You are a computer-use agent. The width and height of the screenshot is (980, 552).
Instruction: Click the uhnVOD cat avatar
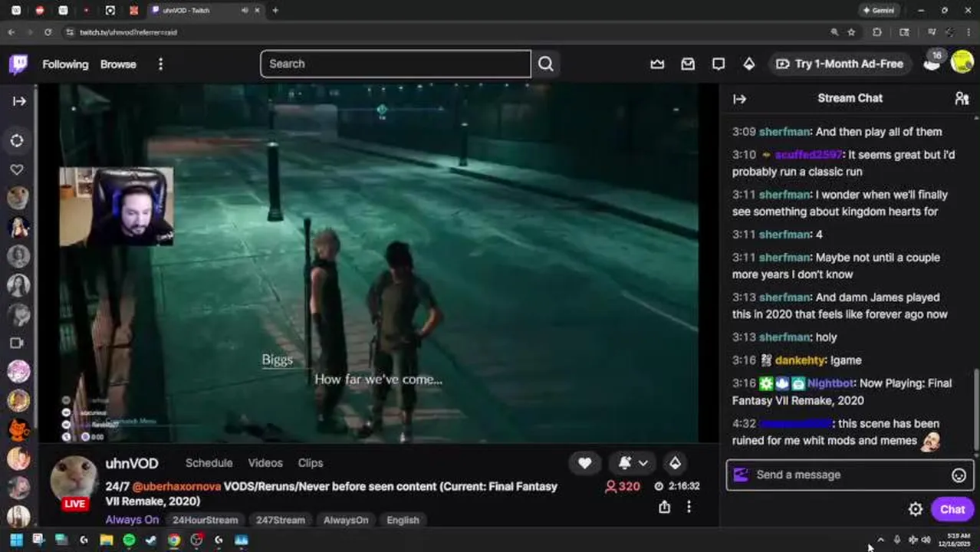click(x=73, y=478)
